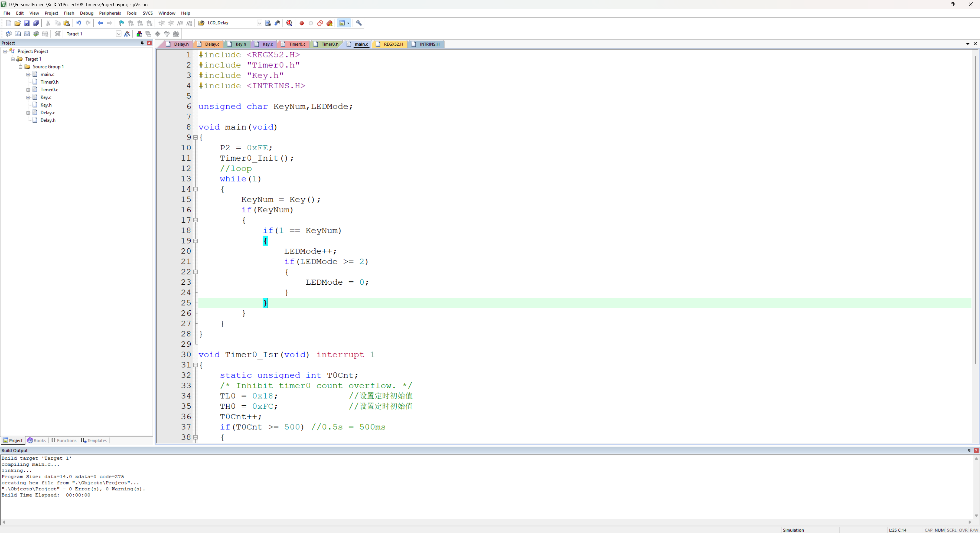
Task: Collapse code fold at line 9
Action: 195,137
